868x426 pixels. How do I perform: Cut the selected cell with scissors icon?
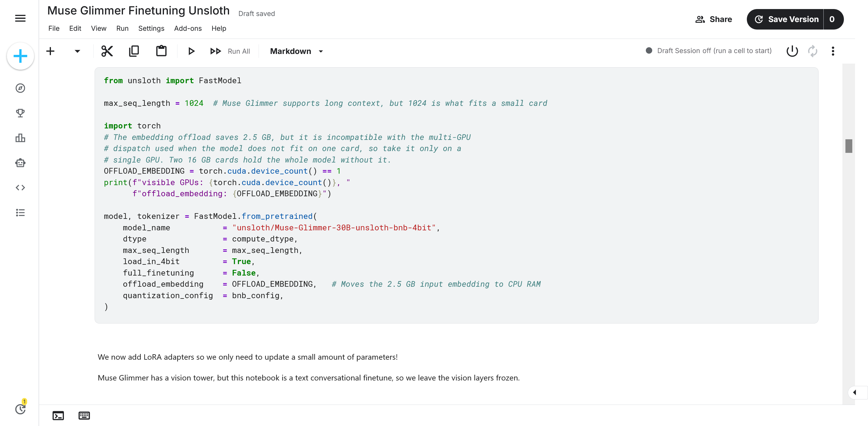107,51
